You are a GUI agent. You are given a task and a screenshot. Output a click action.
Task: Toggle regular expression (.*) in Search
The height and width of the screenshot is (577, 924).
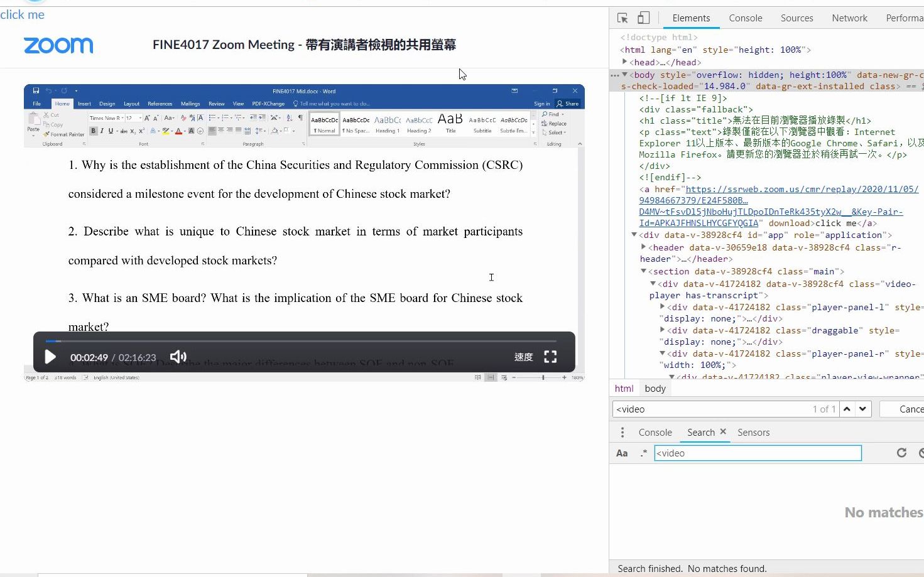coord(644,453)
